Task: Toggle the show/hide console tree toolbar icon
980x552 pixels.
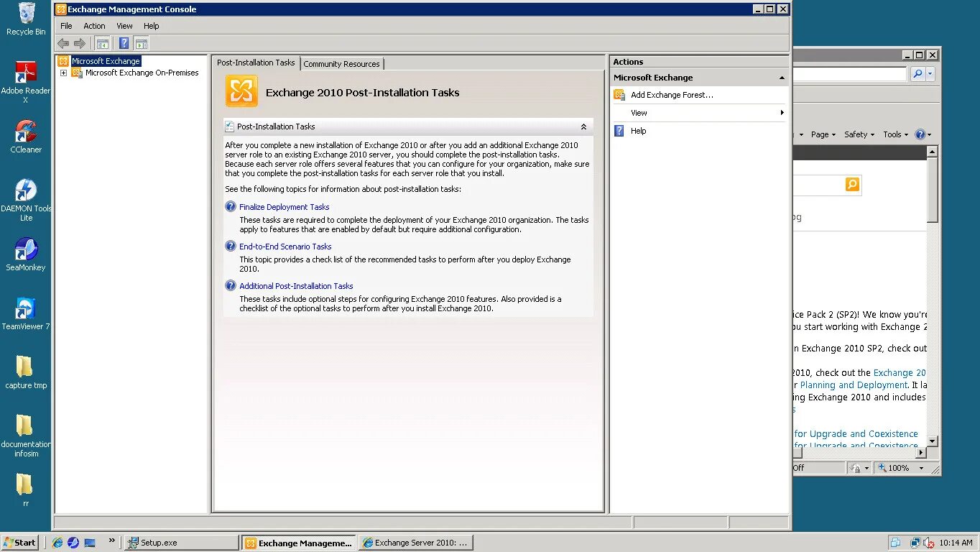Action: pyautogui.click(x=103, y=44)
